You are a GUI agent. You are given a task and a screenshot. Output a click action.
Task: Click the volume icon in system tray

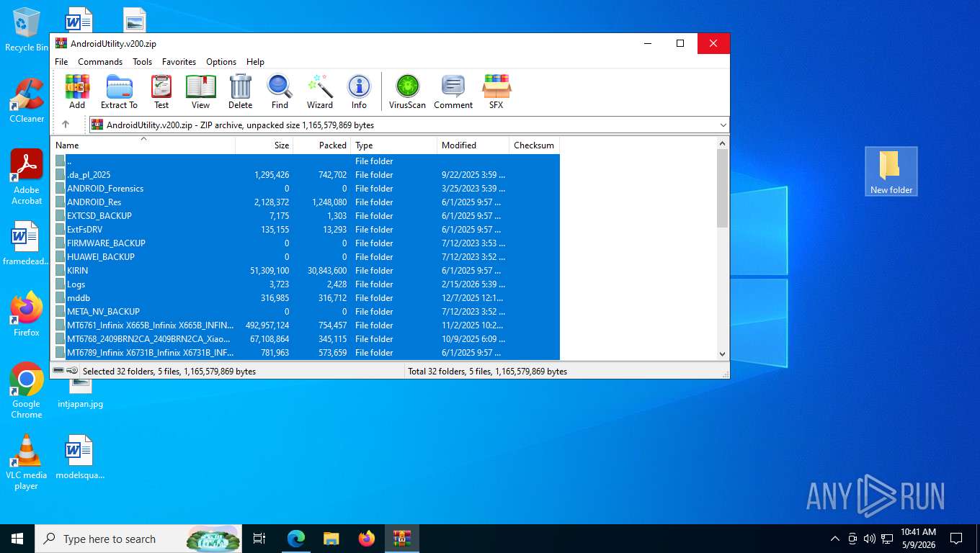[x=869, y=539]
